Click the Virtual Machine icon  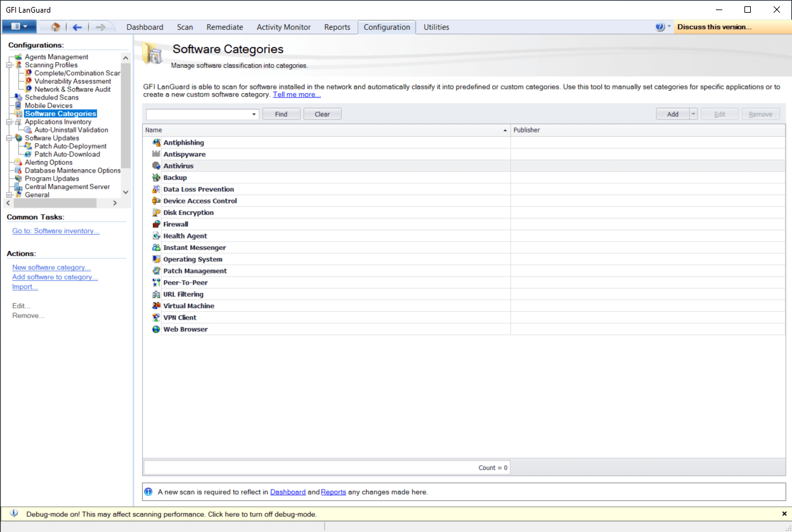pyautogui.click(x=157, y=306)
